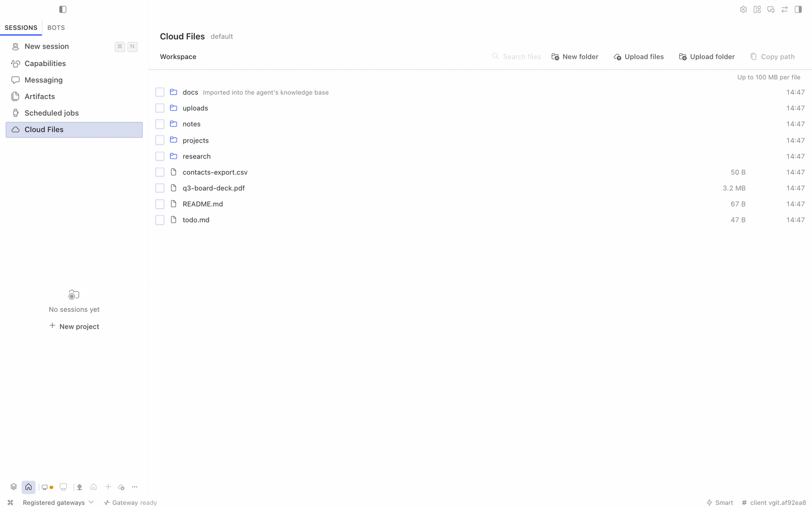The width and height of the screenshot is (812, 508).
Task: Check the uploads folder checkbox
Action: (x=160, y=108)
